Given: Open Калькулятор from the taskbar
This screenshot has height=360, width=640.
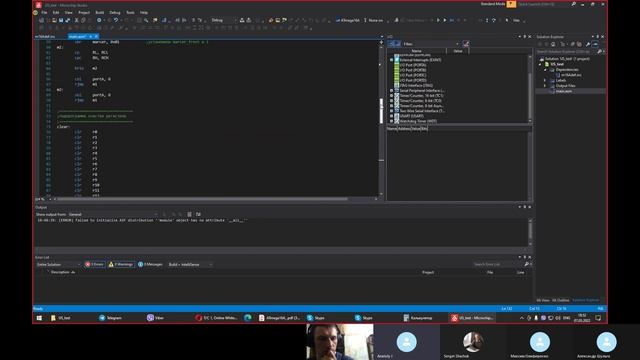Looking at the screenshot, I should (x=418, y=318).
